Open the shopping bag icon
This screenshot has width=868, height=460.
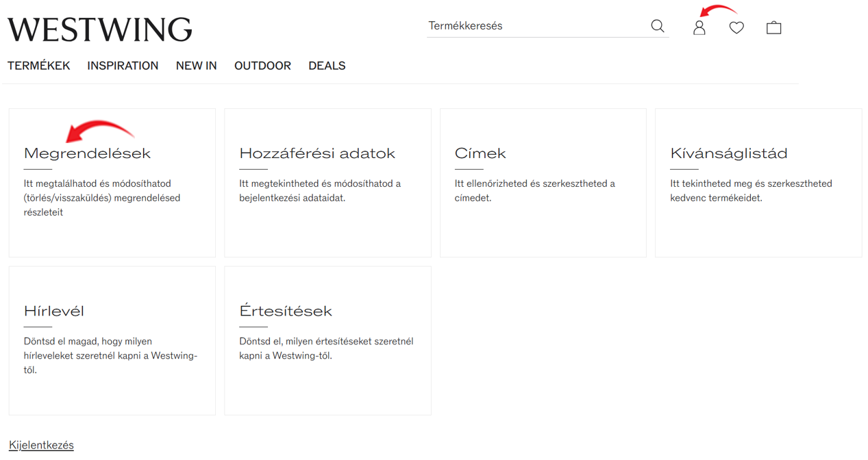(x=774, y=27)
